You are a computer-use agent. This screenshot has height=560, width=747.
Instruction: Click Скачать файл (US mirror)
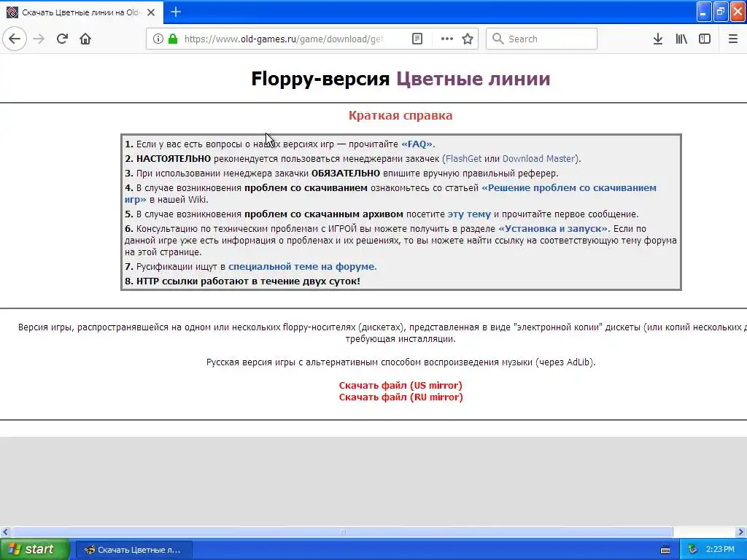click(400, 385)
